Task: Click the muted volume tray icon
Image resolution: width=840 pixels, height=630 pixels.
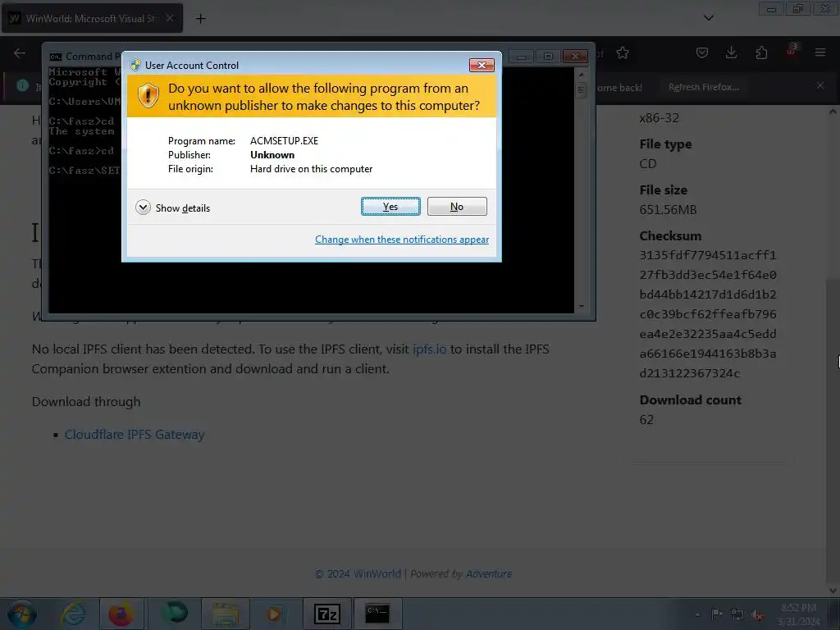Action: click(757, 615)
